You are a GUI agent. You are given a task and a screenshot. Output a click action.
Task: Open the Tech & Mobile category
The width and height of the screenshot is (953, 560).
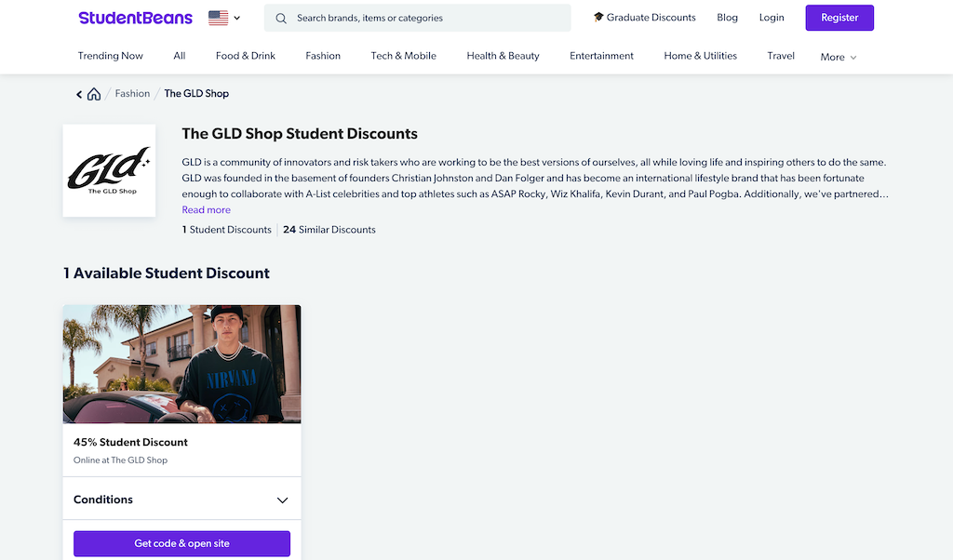pos(404,56)
